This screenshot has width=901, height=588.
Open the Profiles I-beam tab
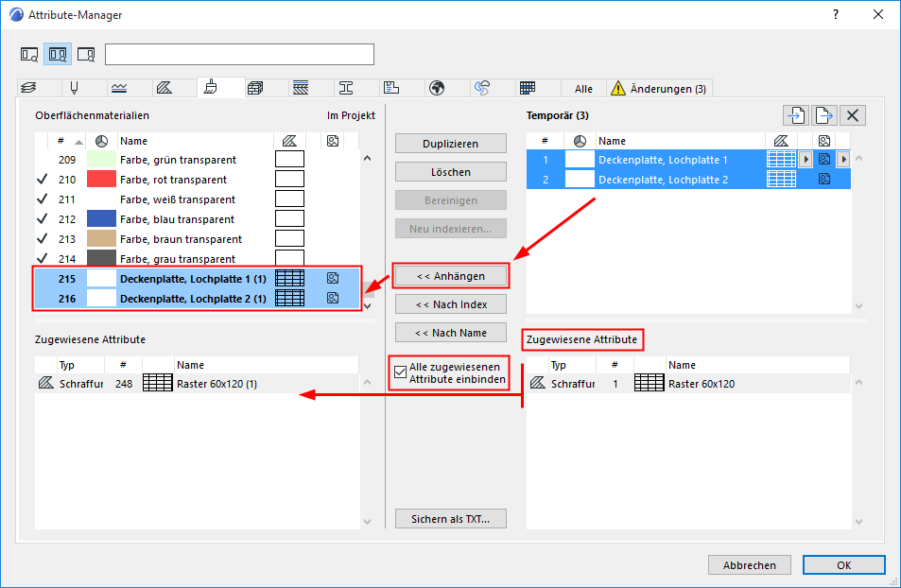coord(346,88)
